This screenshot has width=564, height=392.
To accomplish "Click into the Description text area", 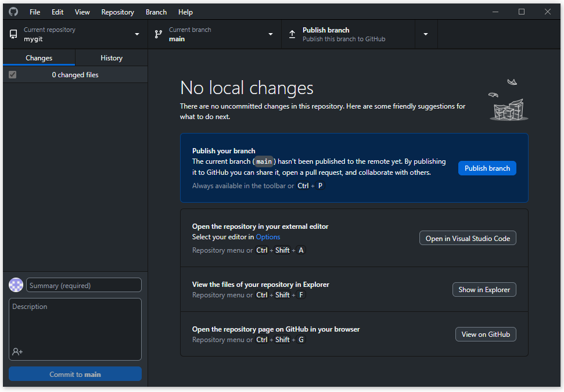I will (75, 322).
